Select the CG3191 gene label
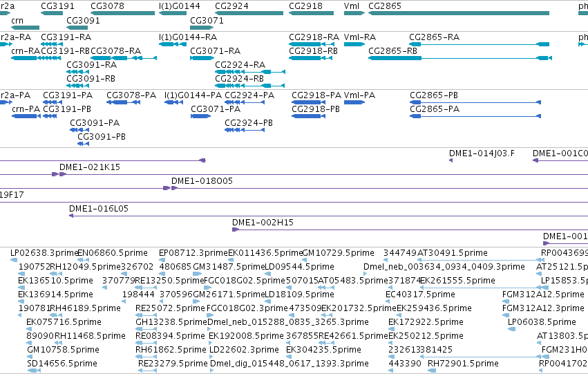 coord(57,6)
